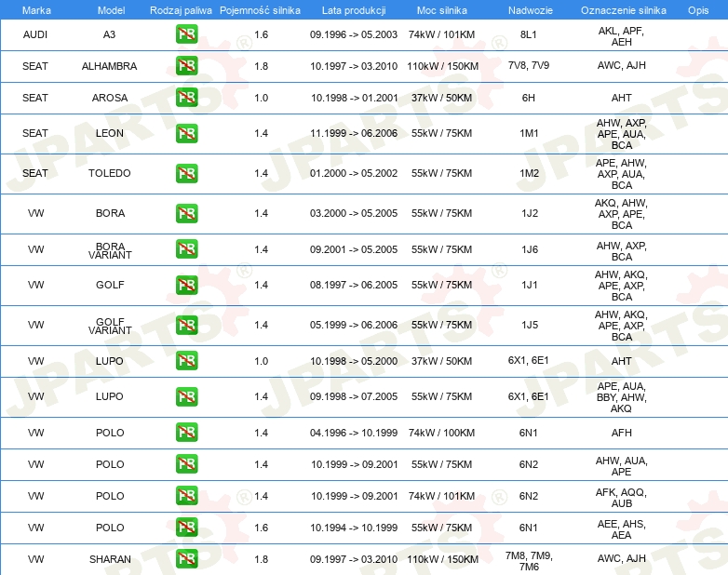This screenshot has height=575, width=728.
Task: Click body code 1M2
Action: [x=529, y=173]
